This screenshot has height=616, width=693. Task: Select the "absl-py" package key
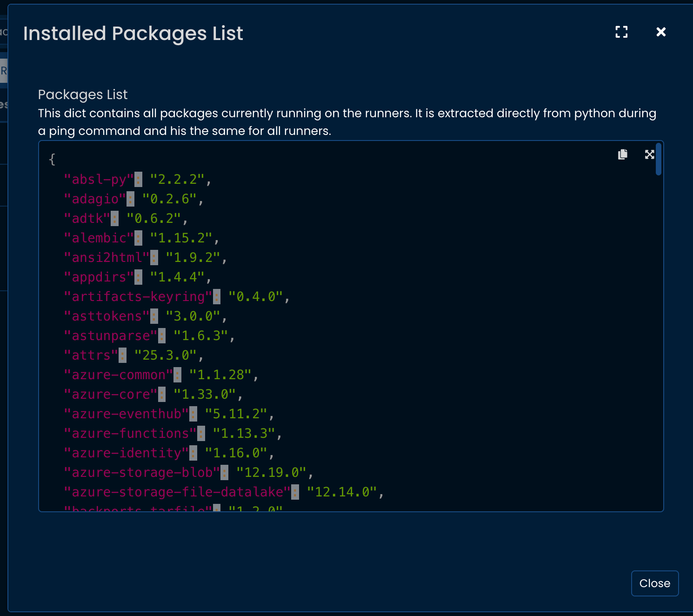click(x=99, y=180)
